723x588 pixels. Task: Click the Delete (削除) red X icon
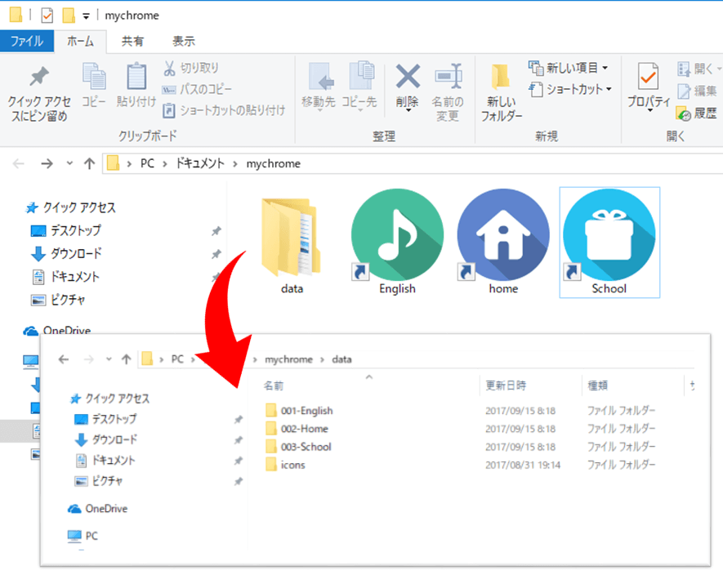(x=407, y=78)
